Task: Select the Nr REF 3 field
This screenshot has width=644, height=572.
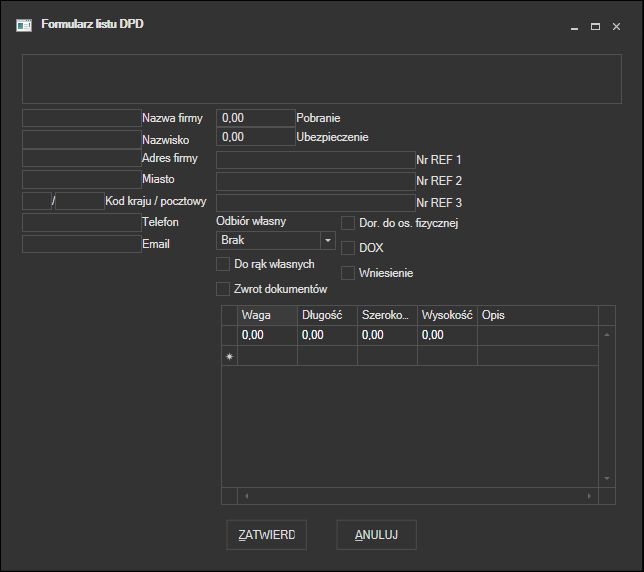Action: (316, 203)
